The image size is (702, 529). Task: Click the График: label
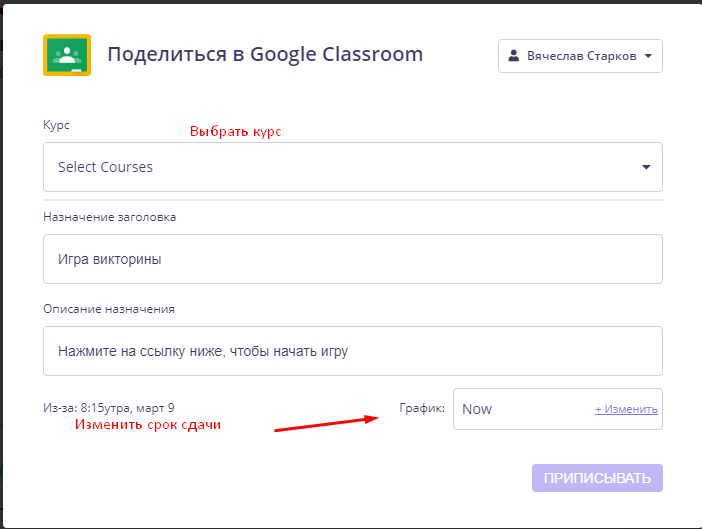[x=422, y=408]
